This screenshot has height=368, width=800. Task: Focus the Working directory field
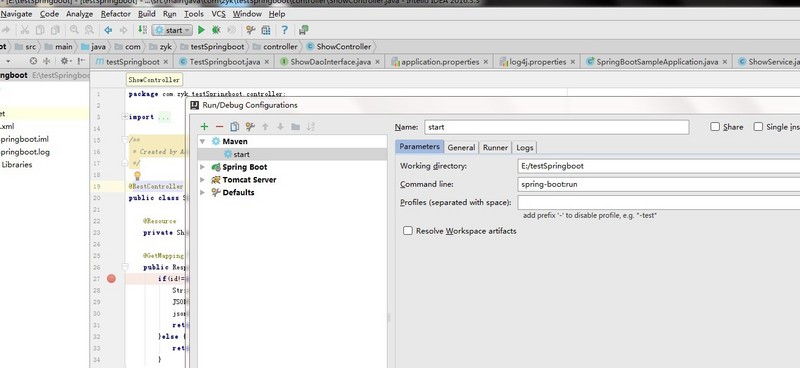click(659, 166)
